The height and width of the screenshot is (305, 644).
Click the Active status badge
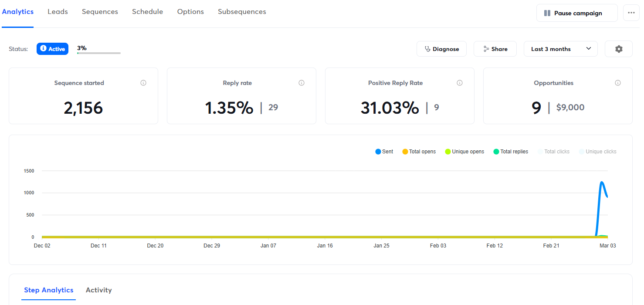52,49
